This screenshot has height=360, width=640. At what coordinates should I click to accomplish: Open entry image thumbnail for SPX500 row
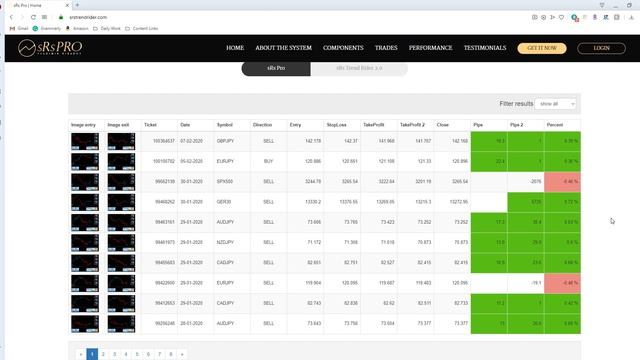click(x=85, y=182)
